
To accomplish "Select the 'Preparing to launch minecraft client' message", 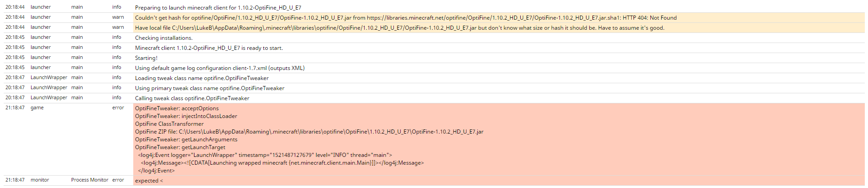I will (x=218, y=8).
